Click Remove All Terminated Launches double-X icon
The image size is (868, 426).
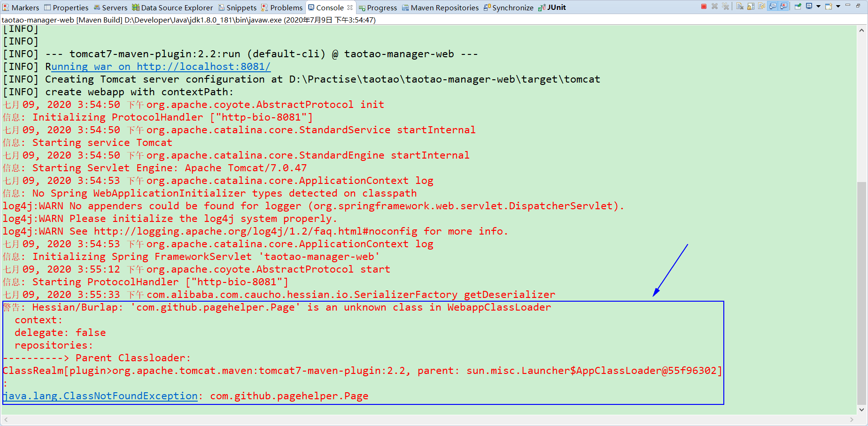(x=726, y=7)
